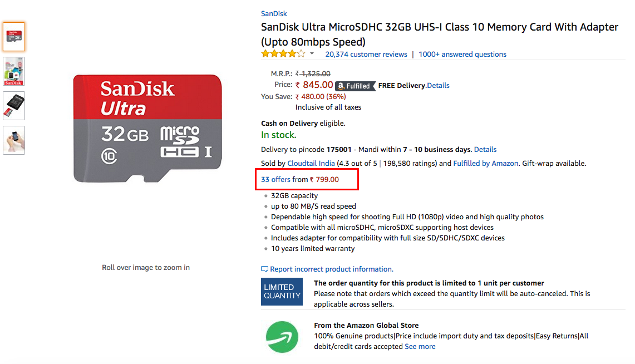This screenshot has height=364, width=635.
Task: Open the SanDisk brand link
Action: click(274, 14)
